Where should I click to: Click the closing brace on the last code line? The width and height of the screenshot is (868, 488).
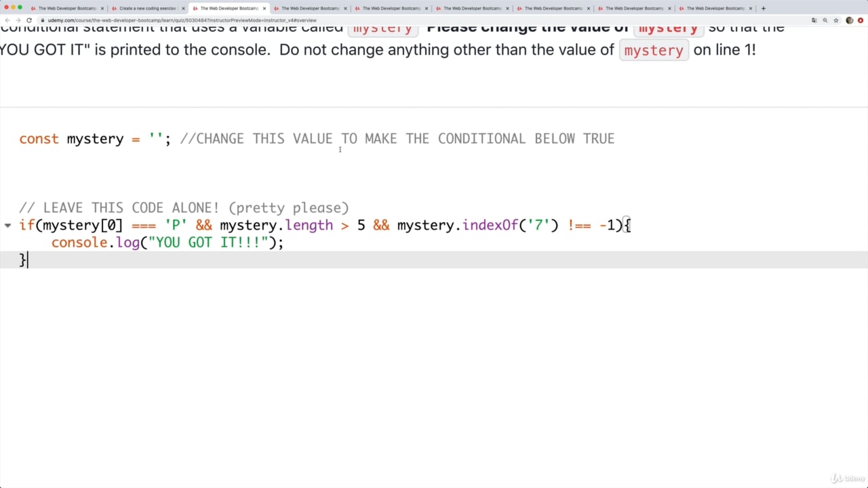(22, 260)
